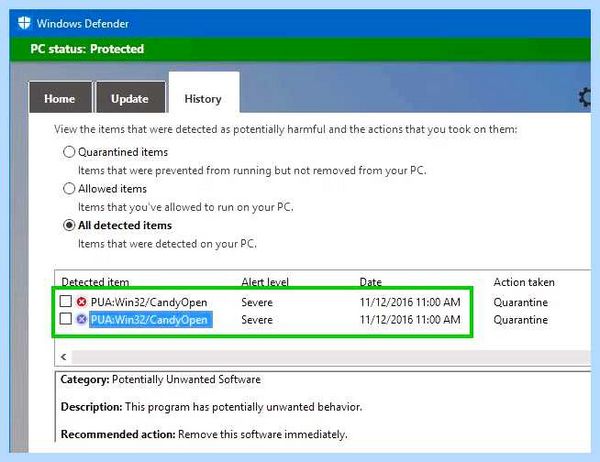The image size is (600, 462).
Task: Click red X icon of first CandyOpen entry
Action: [82, 302]
